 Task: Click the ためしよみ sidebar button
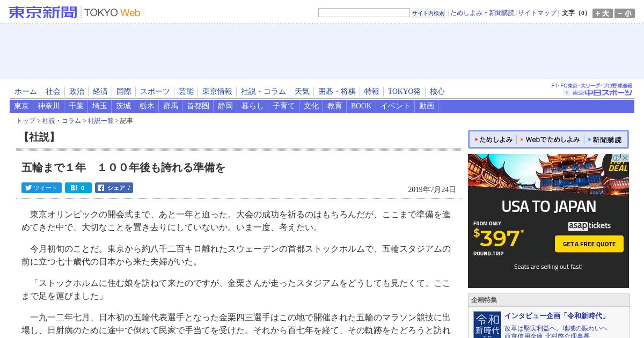tap(493, 139)
